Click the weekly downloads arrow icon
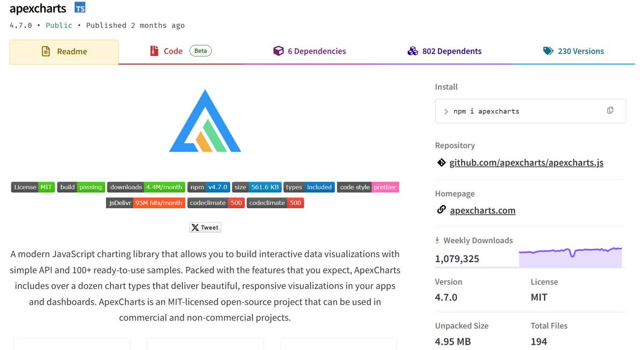 pyautogui.click(x=437, y=240)
